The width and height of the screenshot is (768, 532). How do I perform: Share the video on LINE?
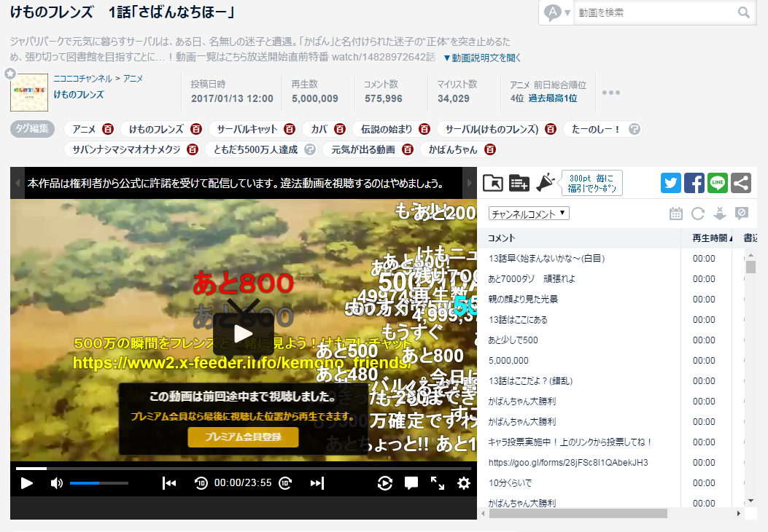click(x=718, y=183)
